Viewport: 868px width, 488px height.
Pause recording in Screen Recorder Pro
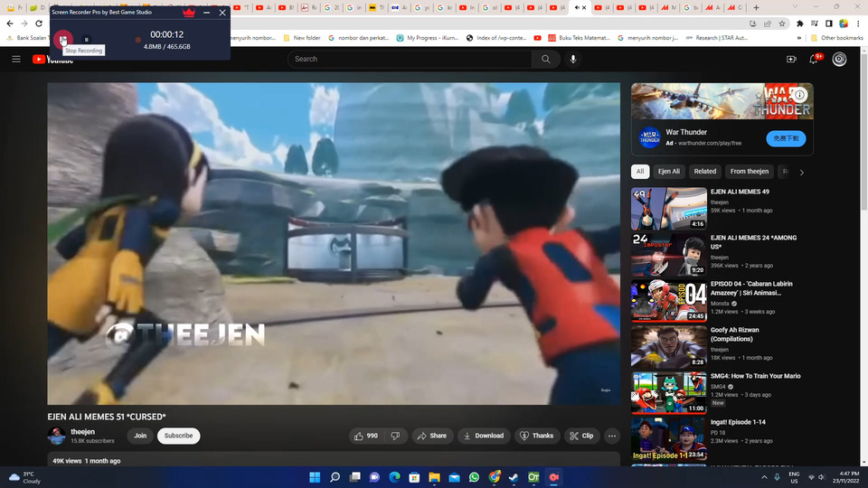coord(87,39)
